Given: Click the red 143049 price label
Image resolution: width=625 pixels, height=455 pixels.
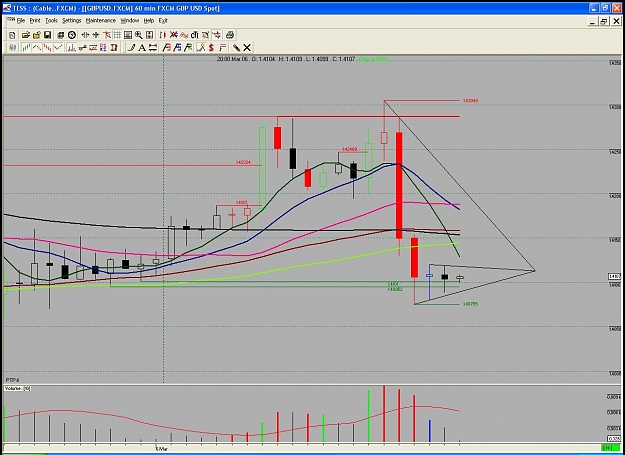Looking at the screenshot, I should pos(470,101).
